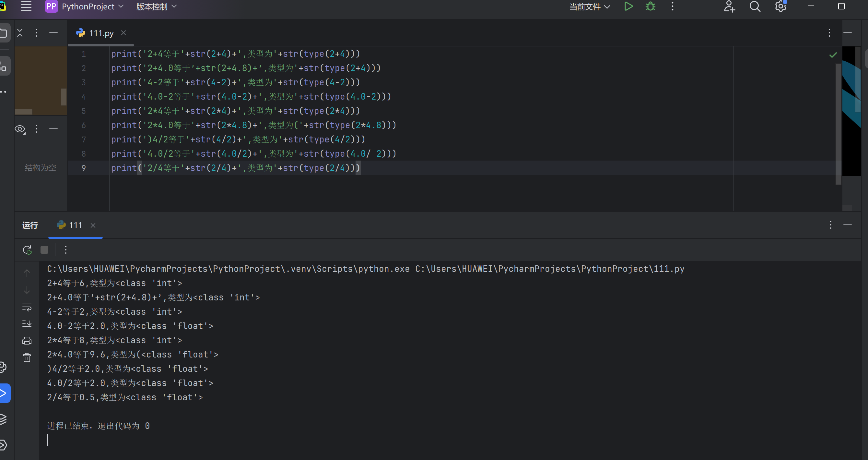The image size is (868, 460).
Task: Expand the PythonProject project dropdown
Action: pos(88,6)
